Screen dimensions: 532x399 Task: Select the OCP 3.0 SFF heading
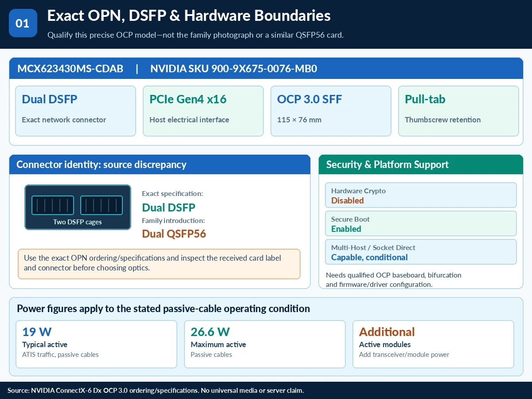coord(309,99)
